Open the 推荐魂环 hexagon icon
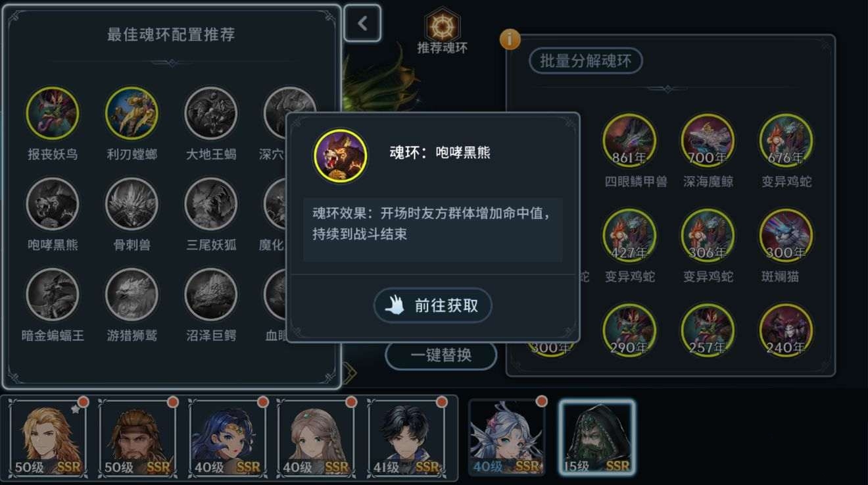Image resolution: width=868 pixels, height=485 pixels. pyautogui.click(x=443, y=25)
